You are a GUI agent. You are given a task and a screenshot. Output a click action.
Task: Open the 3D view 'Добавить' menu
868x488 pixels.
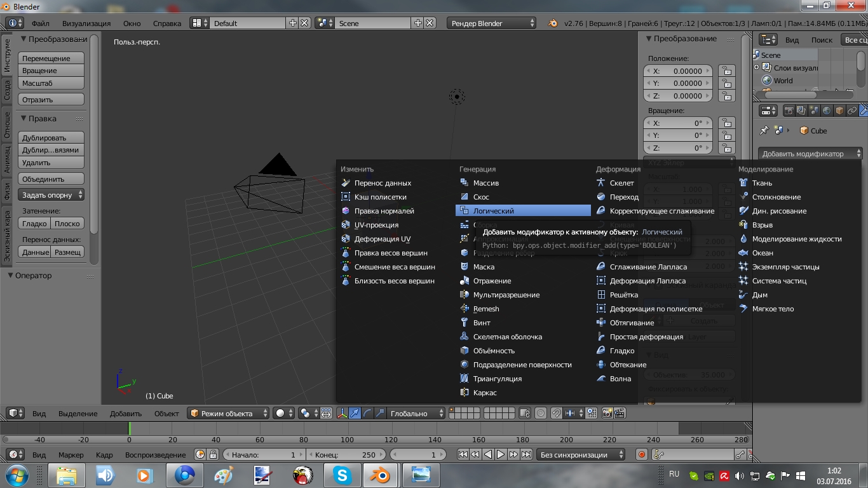(126, 413)
